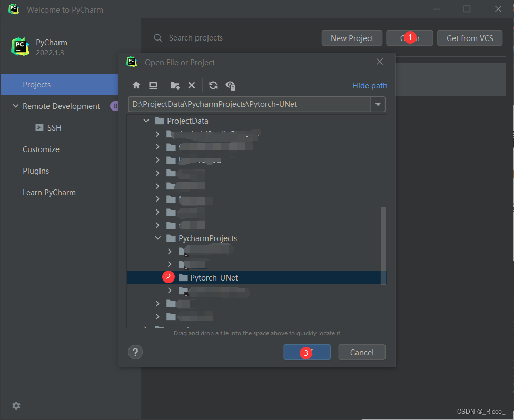Click the Hide path link
The image size is (514, 420).
click(370, 86)
